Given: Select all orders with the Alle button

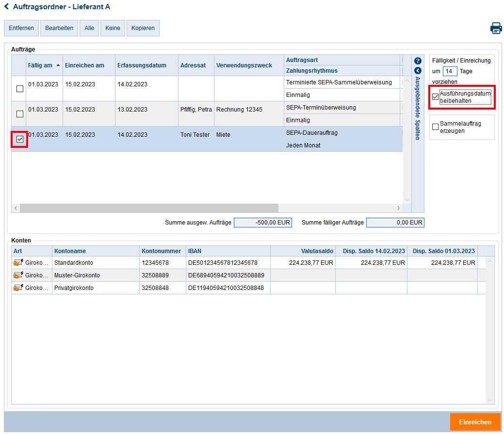Looking at the screenshot, I should click(x=89, y=28).
